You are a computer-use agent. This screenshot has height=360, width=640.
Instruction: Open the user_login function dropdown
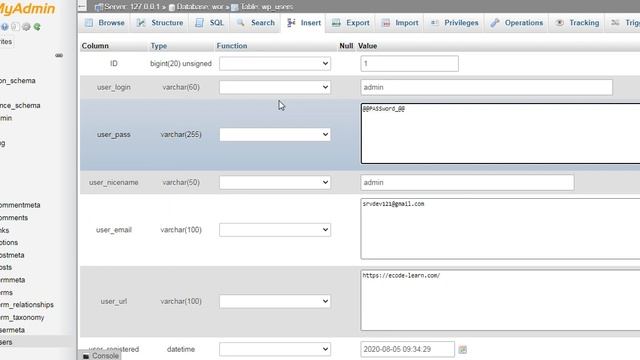pos(275,87)
